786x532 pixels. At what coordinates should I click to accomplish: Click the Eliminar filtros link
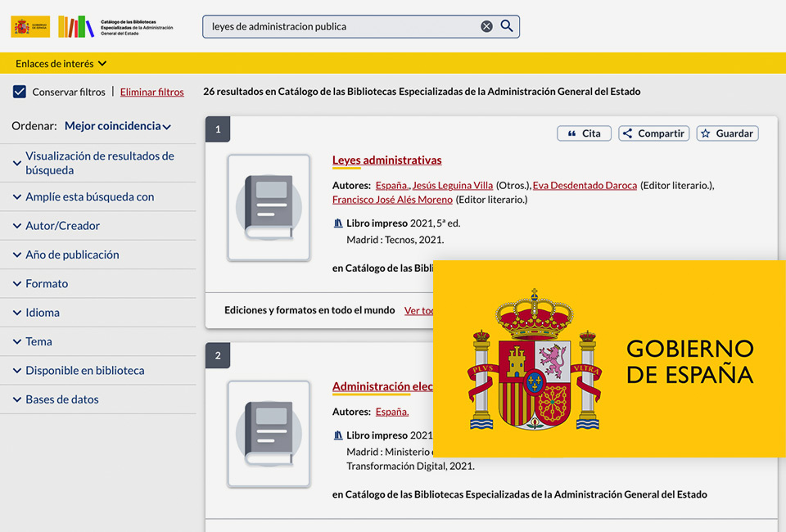point(152,92)
